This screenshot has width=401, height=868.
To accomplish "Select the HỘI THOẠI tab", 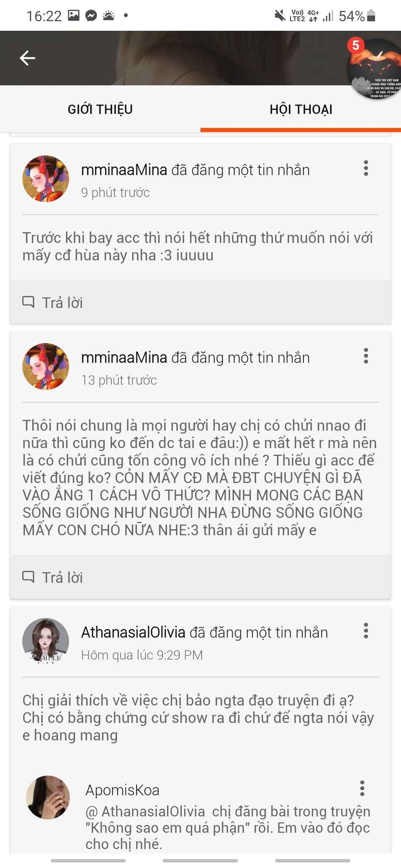I will (x=301, y=109).
